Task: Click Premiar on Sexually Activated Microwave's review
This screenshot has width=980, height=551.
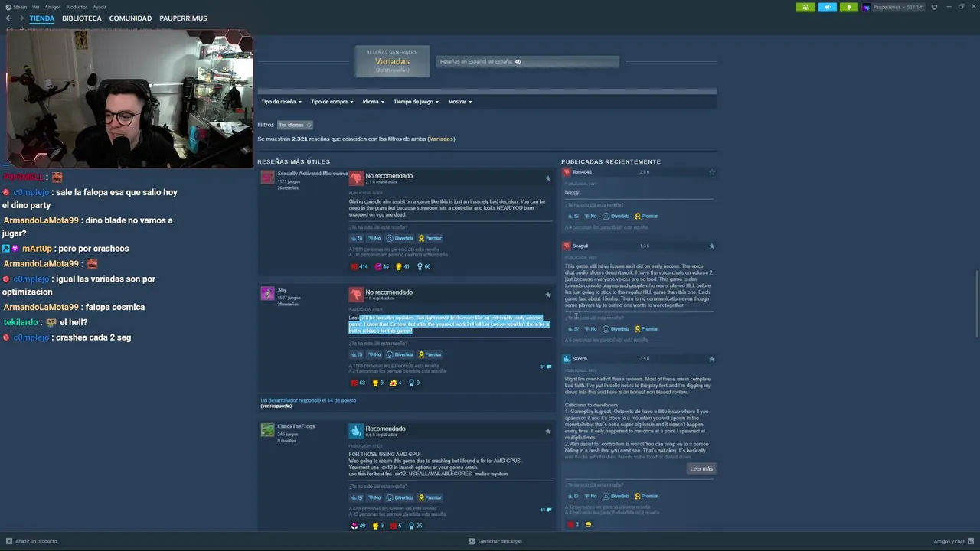Action: click(x=430, y=238)
